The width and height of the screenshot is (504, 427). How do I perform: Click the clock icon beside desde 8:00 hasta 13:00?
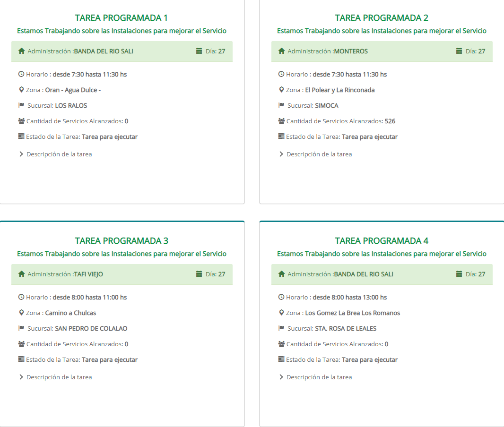281,297
